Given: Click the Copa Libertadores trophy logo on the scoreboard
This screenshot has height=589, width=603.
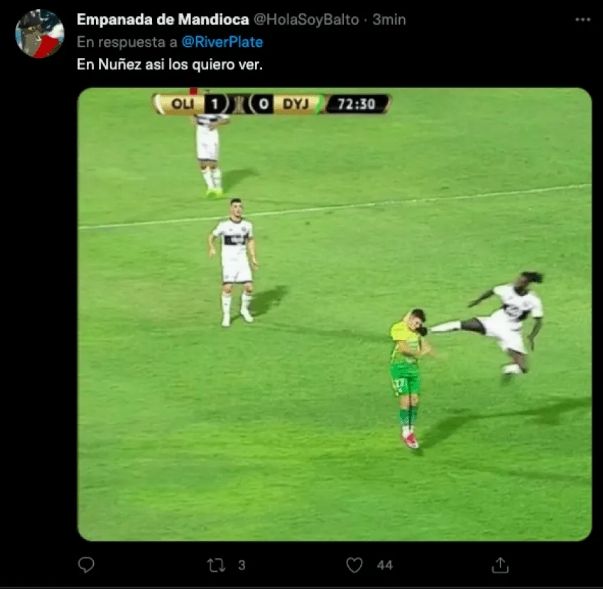Looking at the screenshot, I should coord(240,104).
